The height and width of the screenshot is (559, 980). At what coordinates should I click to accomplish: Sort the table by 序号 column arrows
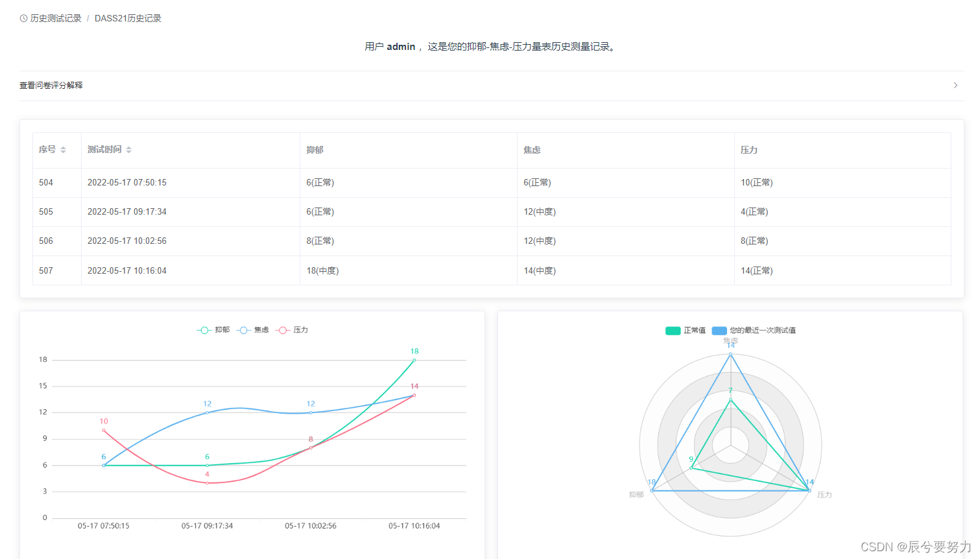(63, 150)
